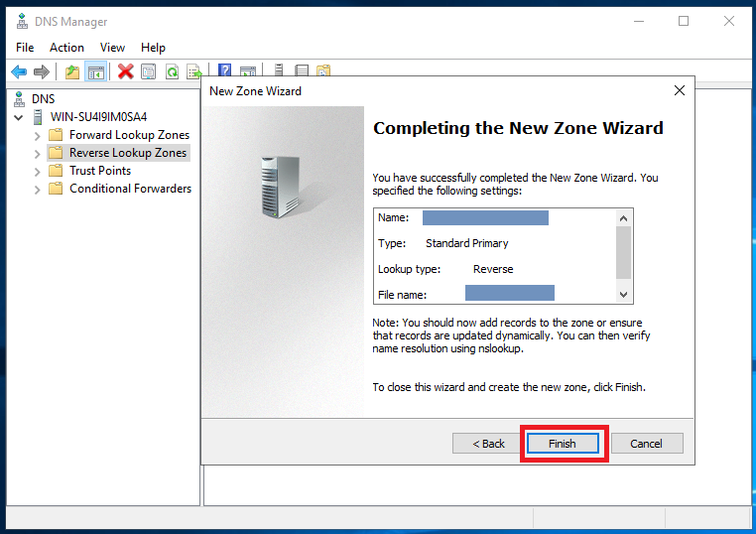Click the blue Back arrow in toolbar
The height and width of the screenshot is (534, 756).
click(19, 71)
